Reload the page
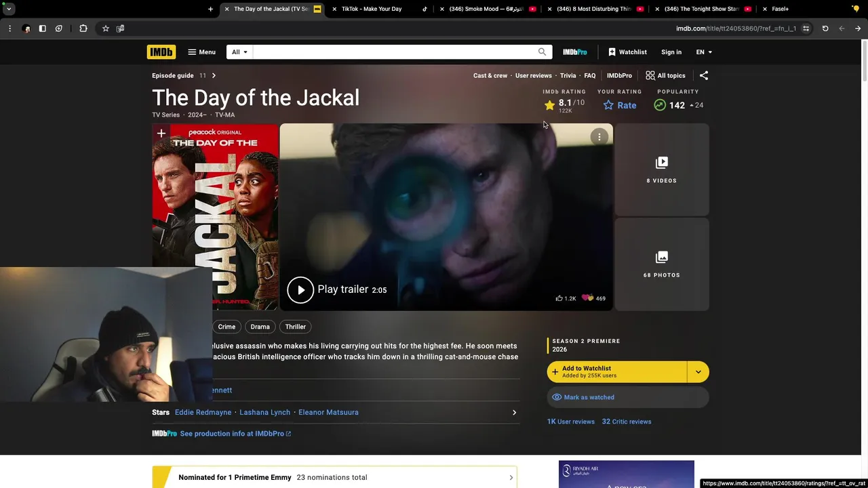This screenshot has height=488, width=868. point(825,28)
